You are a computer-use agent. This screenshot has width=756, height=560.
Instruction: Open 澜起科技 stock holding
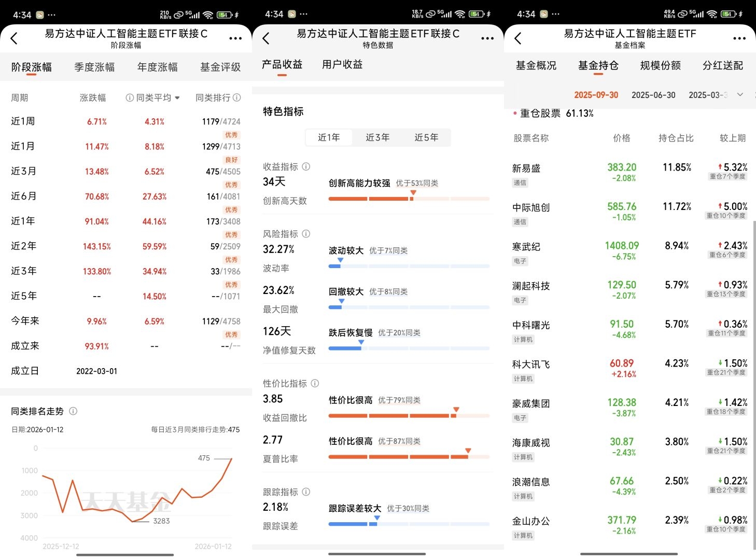pyautogui.click(x=629, y=291)
